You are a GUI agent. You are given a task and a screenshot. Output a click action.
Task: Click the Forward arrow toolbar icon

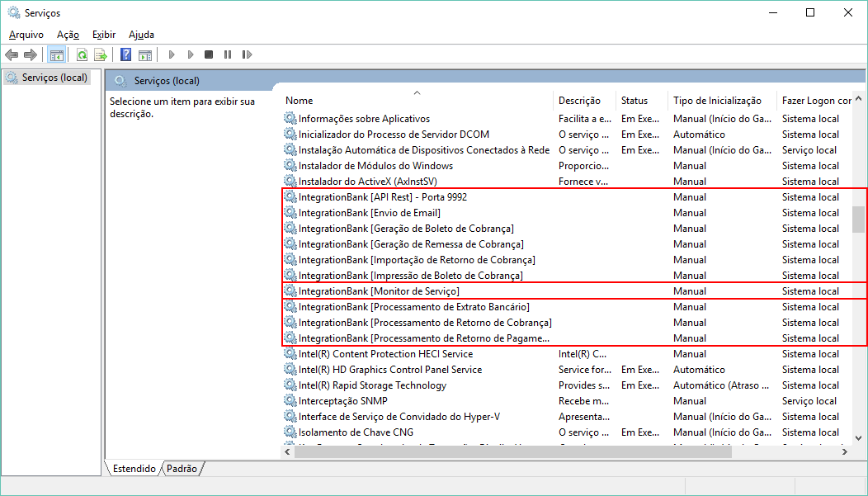31,54
